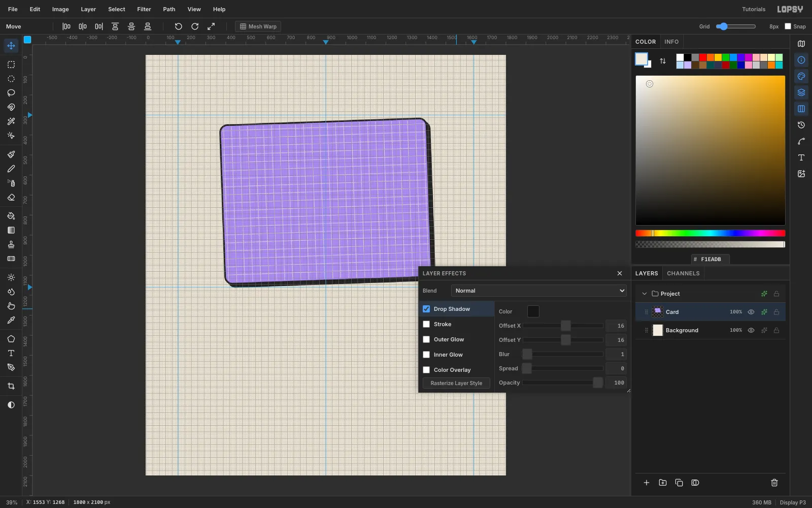Viewport: 812px width, 508px height.
Task: Open the layers stack icon in right sidebar
Action: (x=801, y=92)
